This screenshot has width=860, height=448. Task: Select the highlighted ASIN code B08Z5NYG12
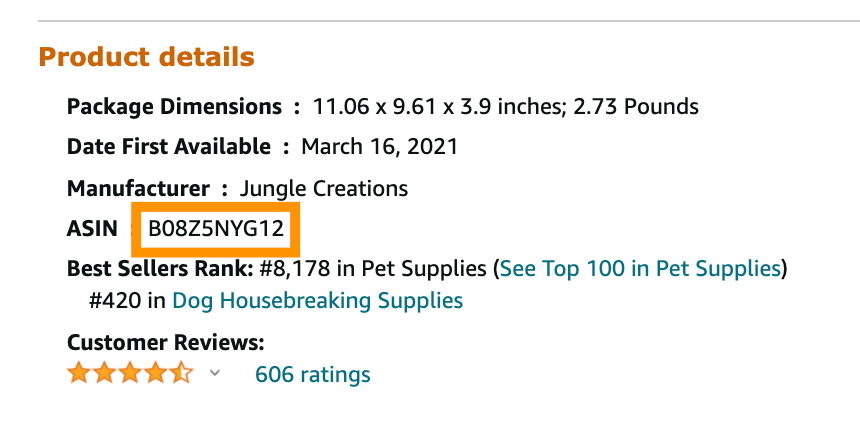216,229
